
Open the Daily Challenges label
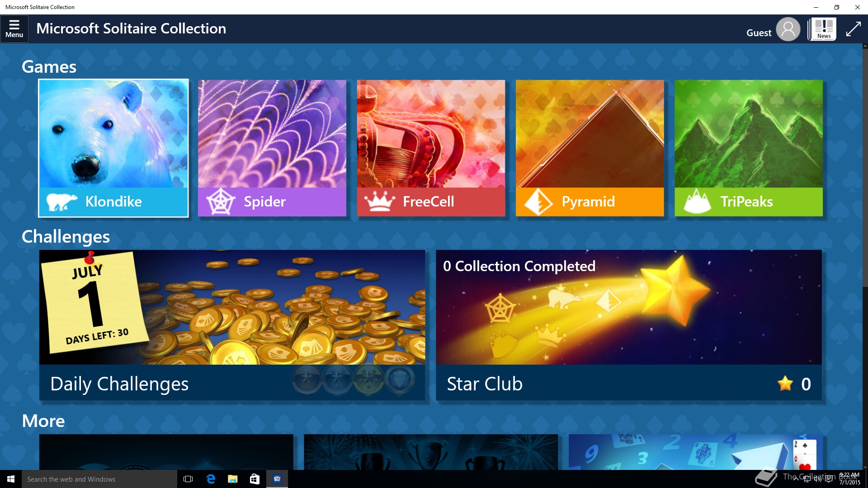click(119, 384)
